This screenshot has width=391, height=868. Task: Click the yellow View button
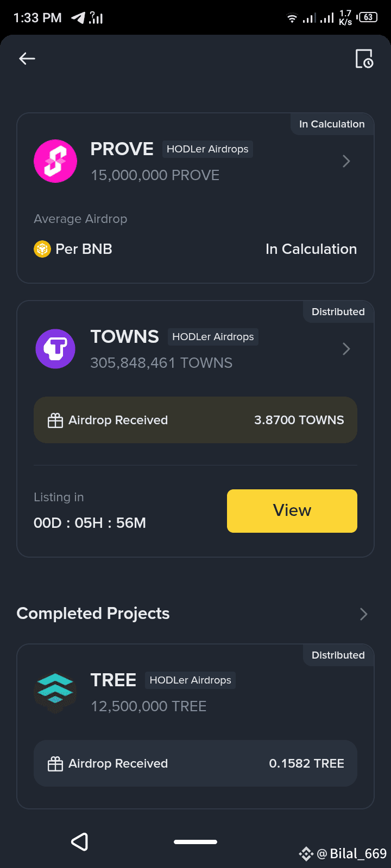[292, 511]
